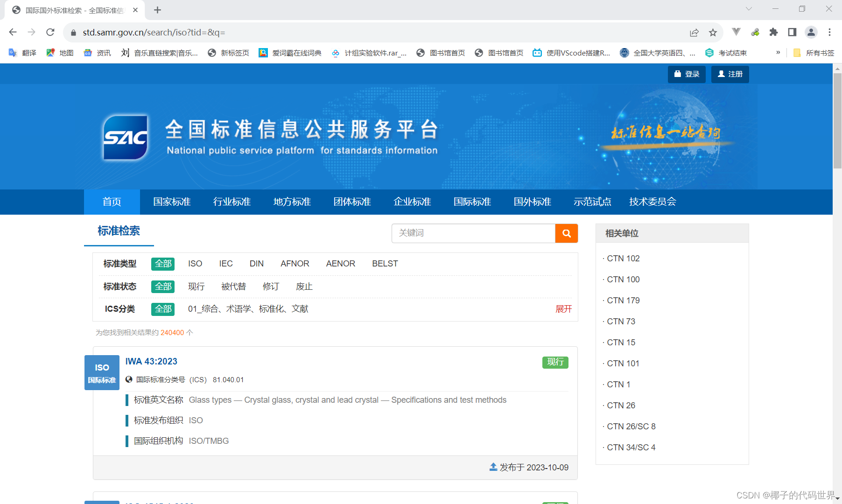The image size is (842, 504).
Task: Expand the ICS分类 list with 展开
Action: 563,309
